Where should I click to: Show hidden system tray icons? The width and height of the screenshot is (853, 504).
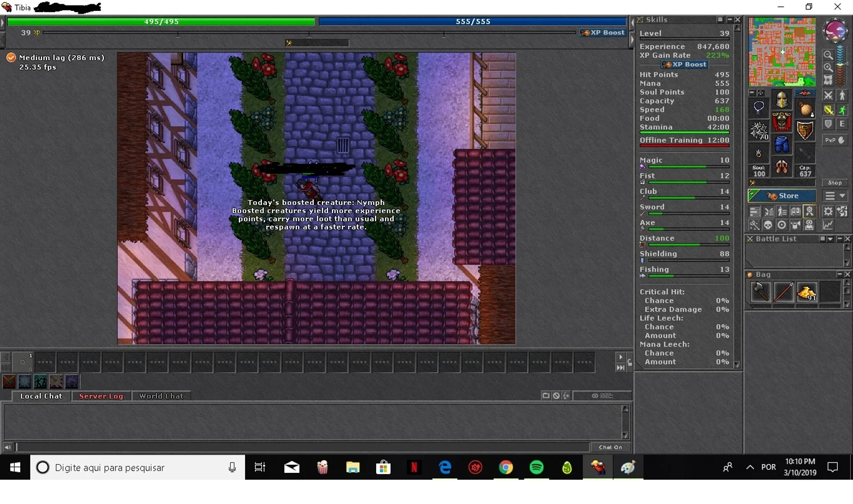pyautogui.click(x=750, y=467)
